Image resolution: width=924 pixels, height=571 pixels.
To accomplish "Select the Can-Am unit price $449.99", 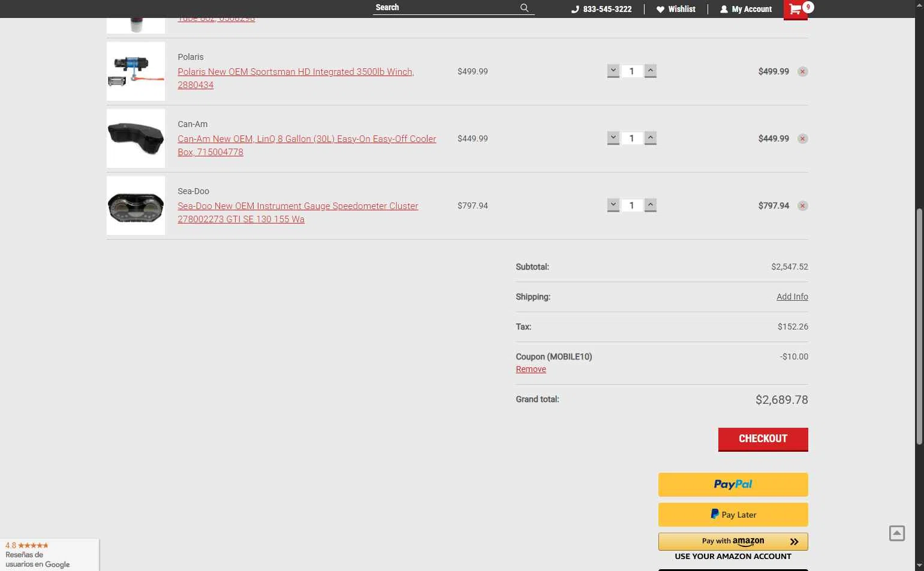I will [x=472, y=138].
